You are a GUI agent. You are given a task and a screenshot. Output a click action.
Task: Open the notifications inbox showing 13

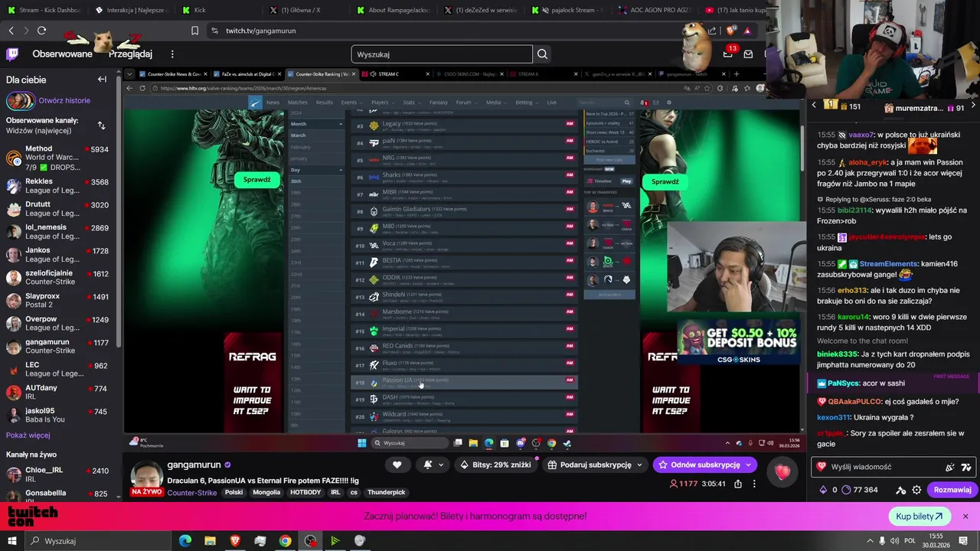[728, 54]
